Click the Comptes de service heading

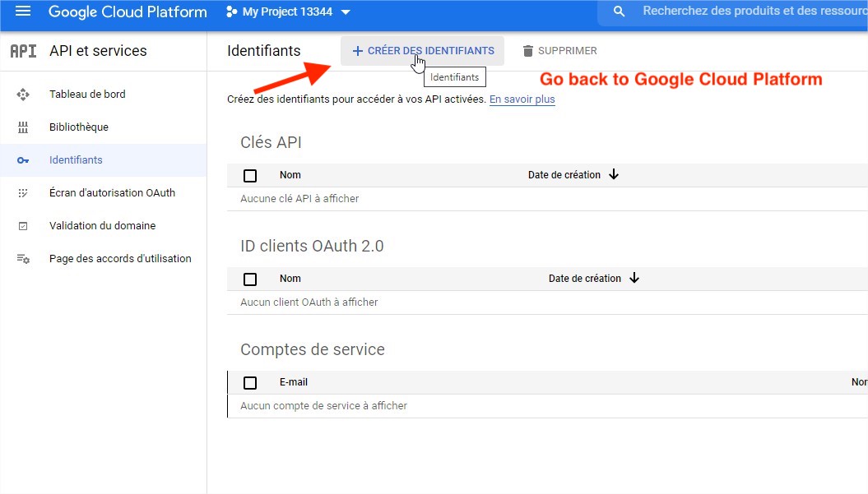(x=312, y=349)
